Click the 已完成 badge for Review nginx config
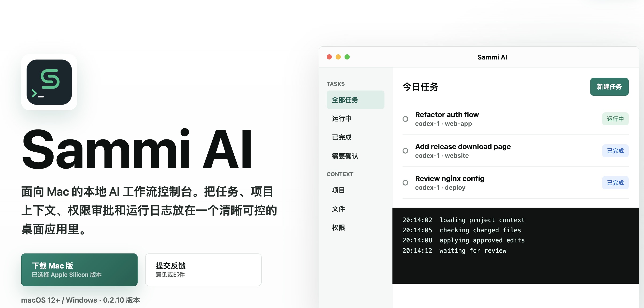Screen dimensions: 644x308 tap(615, 183)
